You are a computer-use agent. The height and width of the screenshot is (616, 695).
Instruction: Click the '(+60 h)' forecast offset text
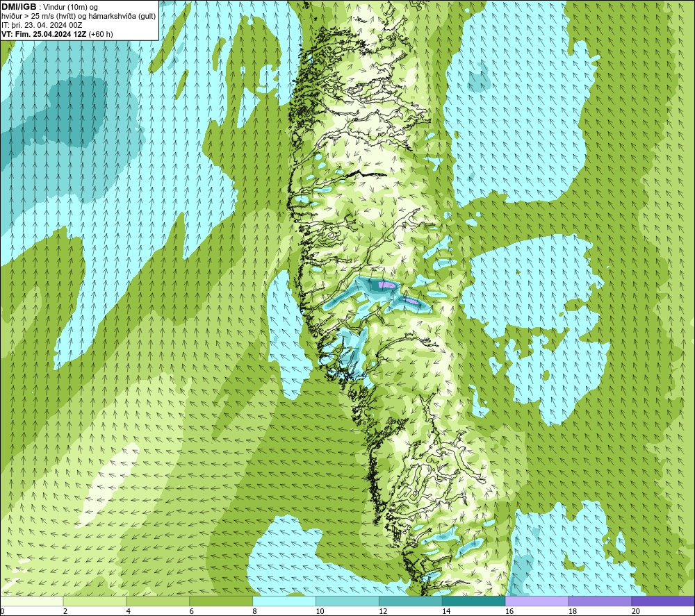click(x=101, y=34)
